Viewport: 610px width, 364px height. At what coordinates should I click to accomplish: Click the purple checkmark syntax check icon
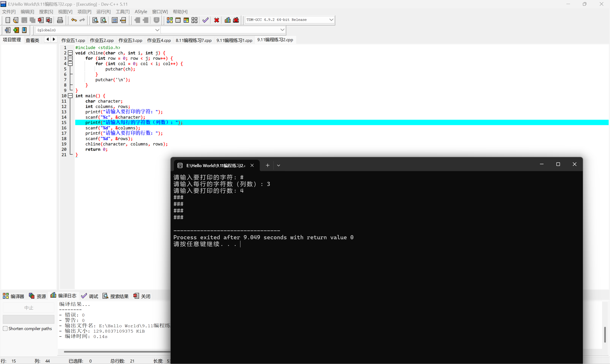click(x=205, y=20)
